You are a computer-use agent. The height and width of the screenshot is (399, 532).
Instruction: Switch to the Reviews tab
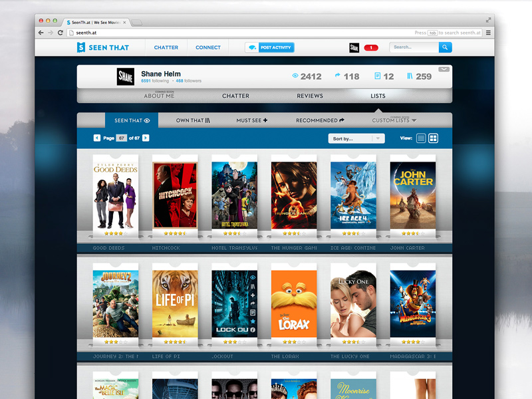click(310, 96)
